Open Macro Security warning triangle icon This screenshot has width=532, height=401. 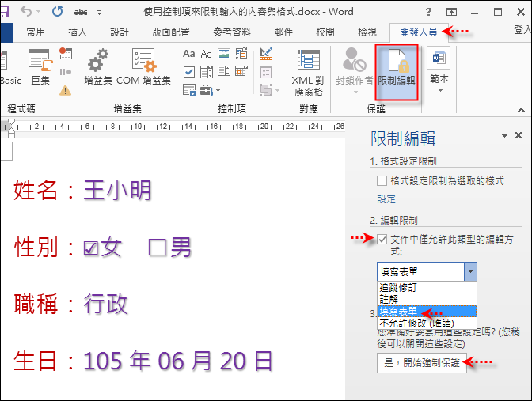[x=65, y=90]
